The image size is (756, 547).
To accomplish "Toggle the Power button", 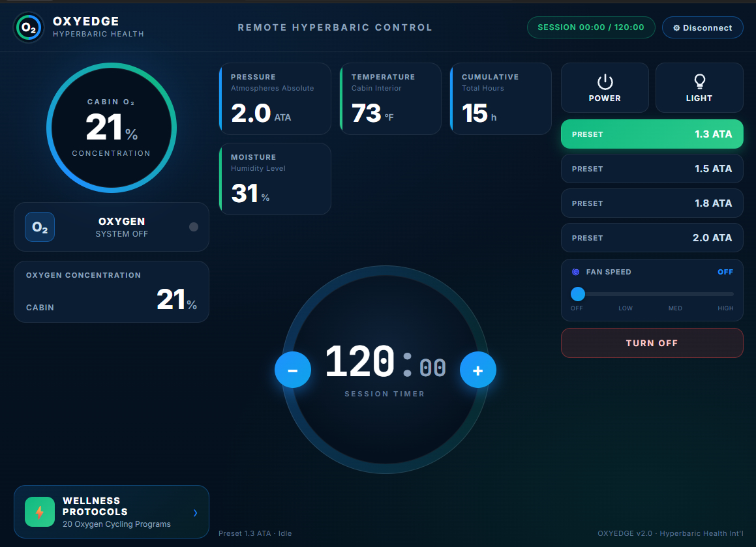I will 605,88.
